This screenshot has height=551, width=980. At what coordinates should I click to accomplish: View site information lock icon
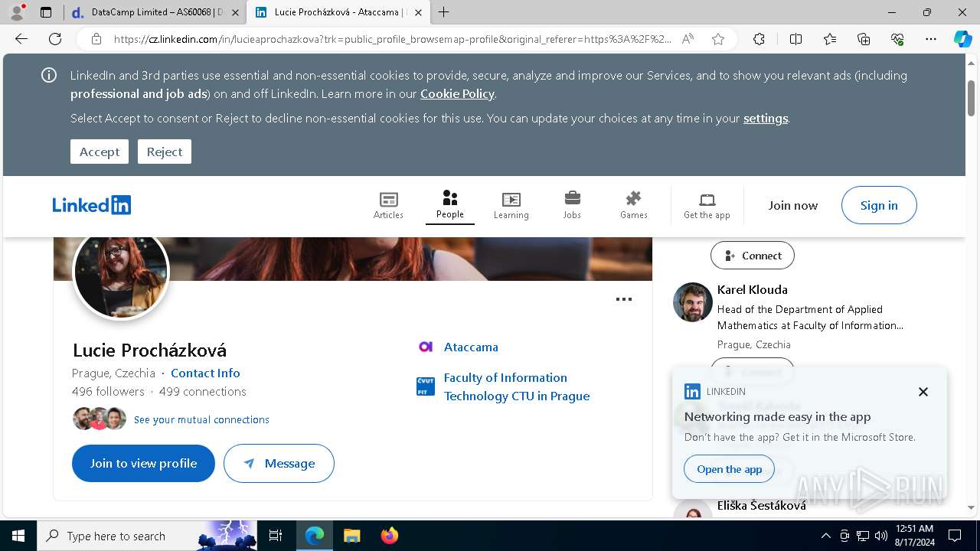(x=96, y=39)
